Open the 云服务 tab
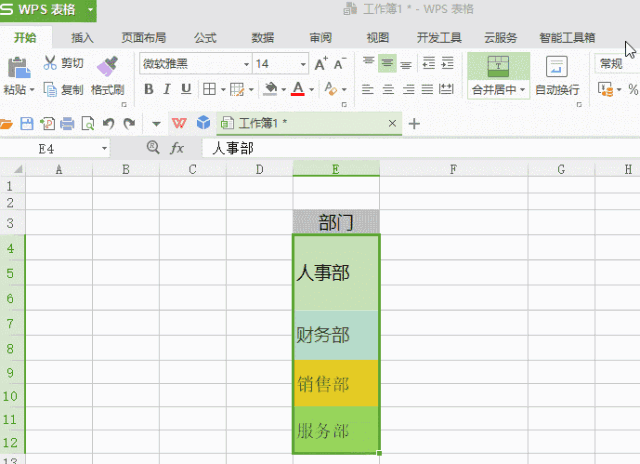 pos(500,38)
